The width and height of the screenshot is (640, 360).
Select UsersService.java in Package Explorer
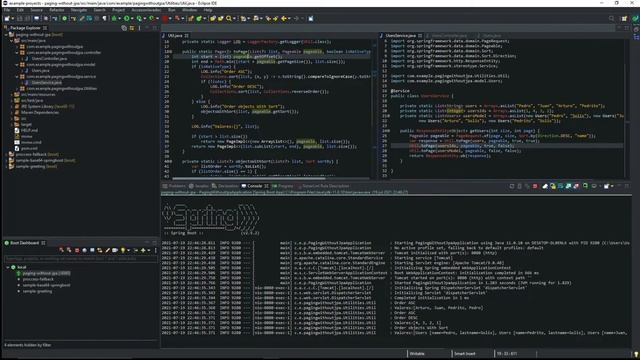coord(47,82)
